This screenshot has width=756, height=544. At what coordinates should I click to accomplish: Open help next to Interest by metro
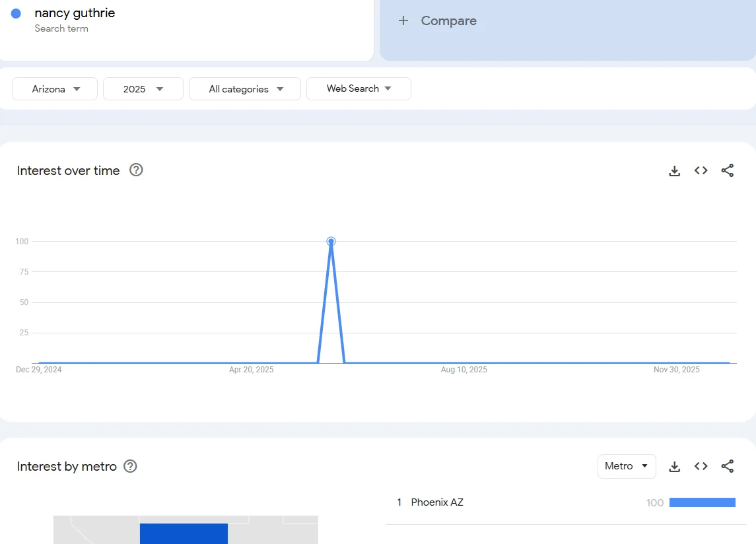click(131, 467)
